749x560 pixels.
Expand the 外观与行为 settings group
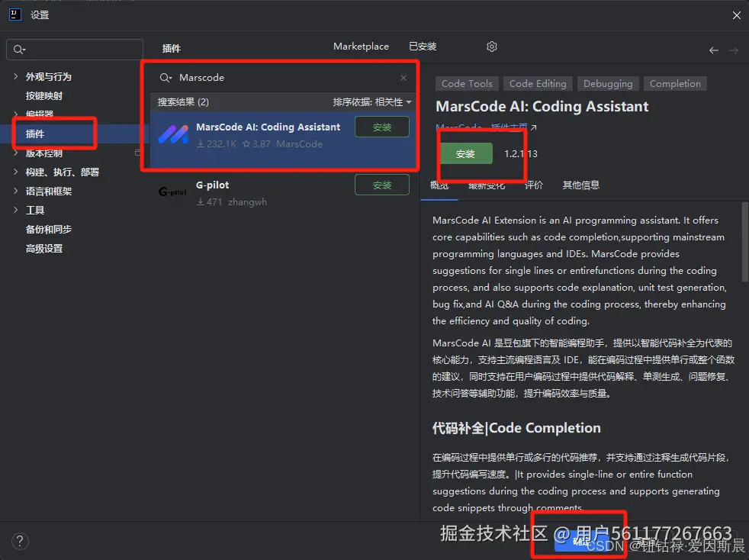click(16, 76)
